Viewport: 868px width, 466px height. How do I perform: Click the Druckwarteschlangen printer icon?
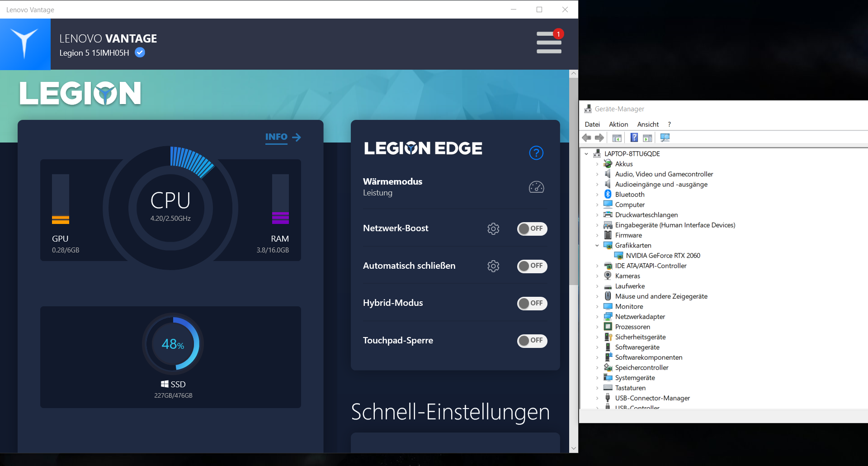point(608,214)
